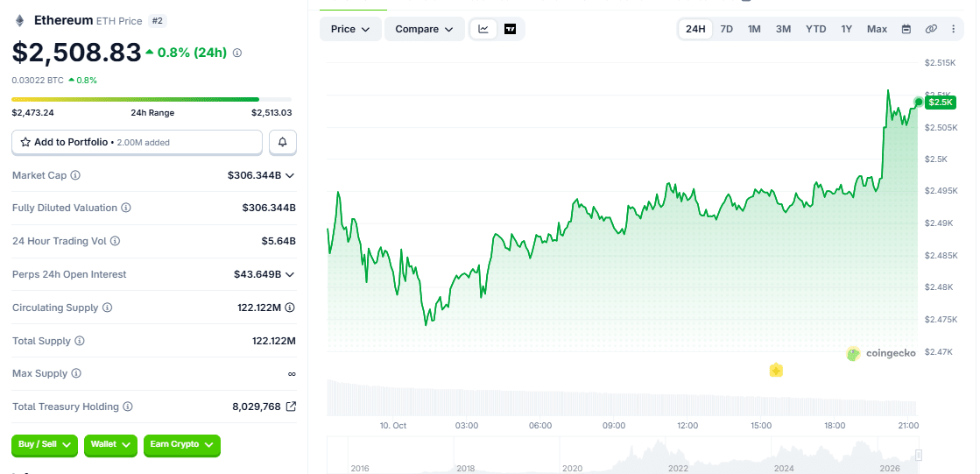Click the Total Supply 122.122M value
Screen dimensions: 980x474
pyautogui.click(x=274, y=341)
